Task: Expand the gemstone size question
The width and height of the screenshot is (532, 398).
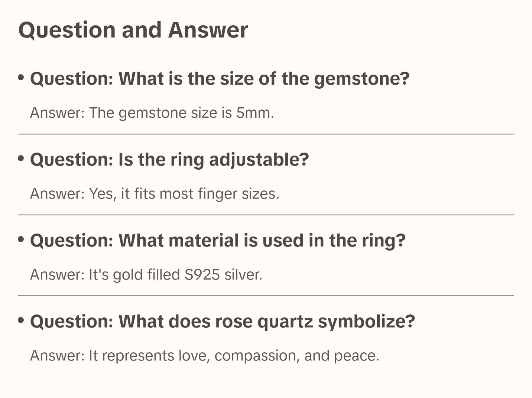Action: [x=220, y=79]
